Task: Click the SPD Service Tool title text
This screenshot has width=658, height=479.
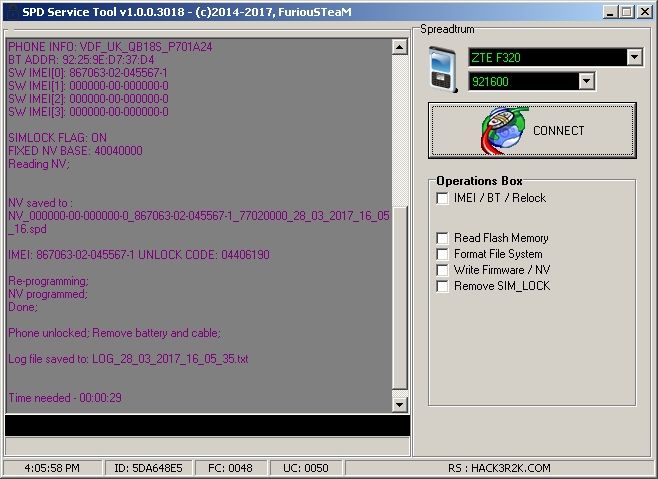Action: [187, 12]
